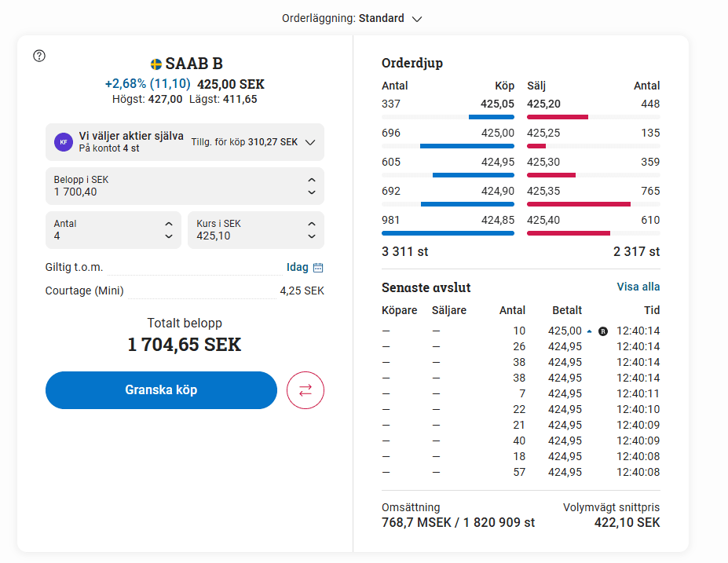Open the calendar icon next to Idag
This screenshot has height=563, width=728.
[318, 268]
